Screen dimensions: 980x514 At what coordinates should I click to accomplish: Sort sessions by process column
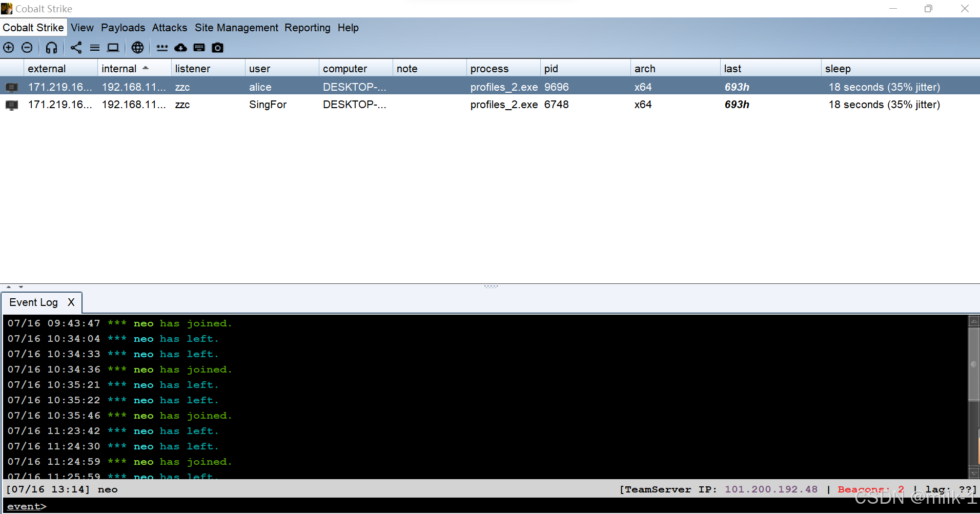(x=503, y=69)
